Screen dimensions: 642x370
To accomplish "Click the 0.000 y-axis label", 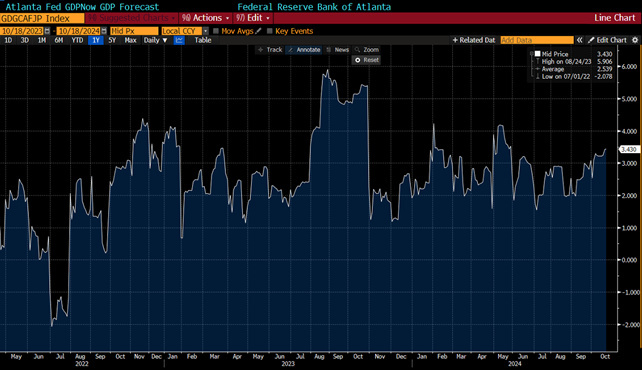I will pos(629,260).
